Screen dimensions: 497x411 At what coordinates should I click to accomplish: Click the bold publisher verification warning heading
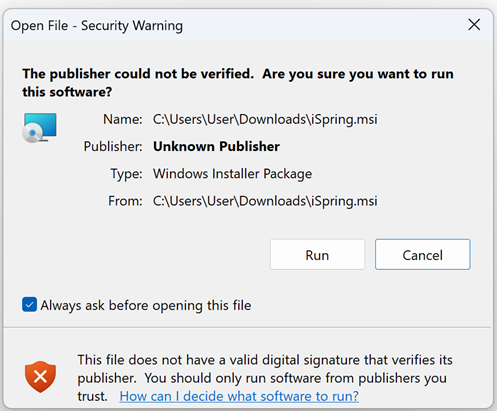(x=238, y=83)
